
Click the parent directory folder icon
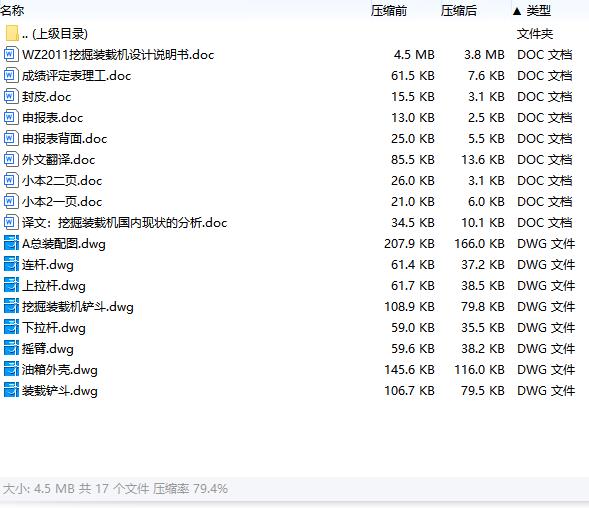click(12, 33)
